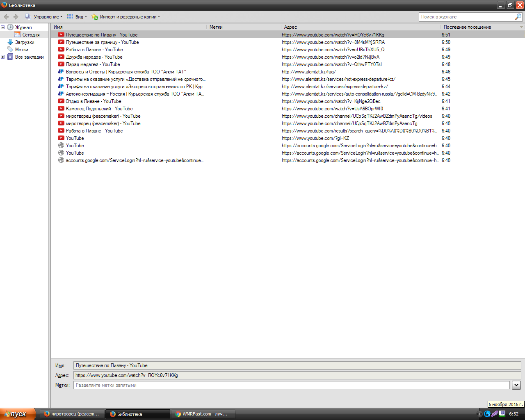Open the Импорт и резервные копии menu
This screenshot has height=420, width=525.
tap(126, 17)
